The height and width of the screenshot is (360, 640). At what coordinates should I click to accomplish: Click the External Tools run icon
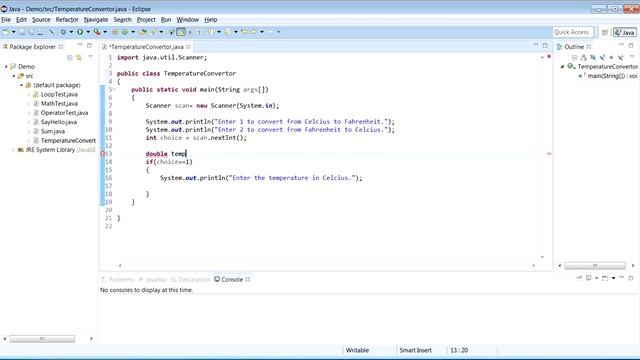97,32
